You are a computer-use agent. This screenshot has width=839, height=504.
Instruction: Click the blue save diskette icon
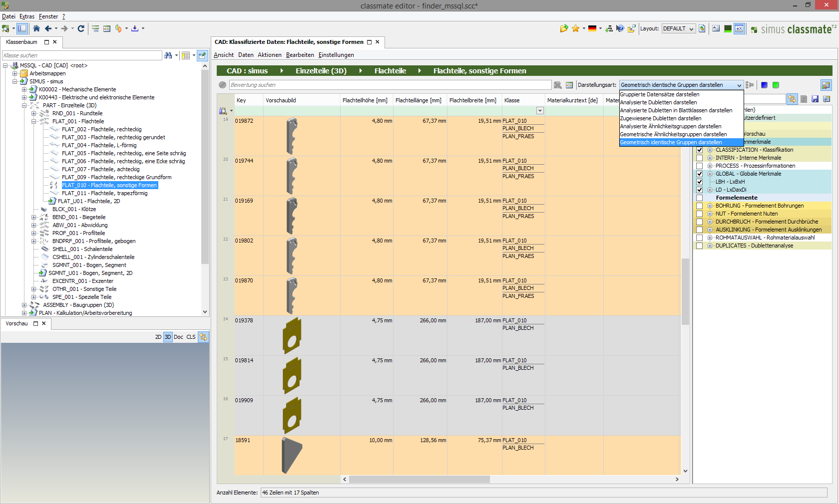(815, 99)
